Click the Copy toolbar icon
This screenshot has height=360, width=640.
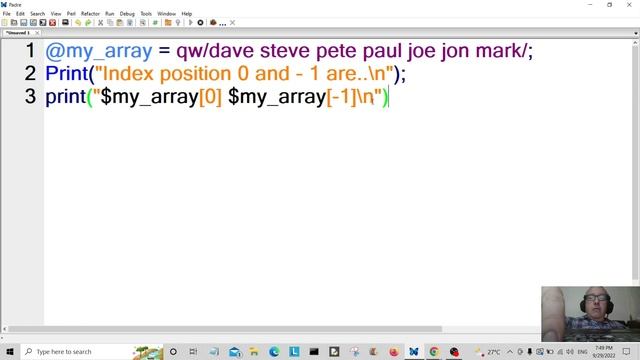pyautogui.click(x=110, y=23)
